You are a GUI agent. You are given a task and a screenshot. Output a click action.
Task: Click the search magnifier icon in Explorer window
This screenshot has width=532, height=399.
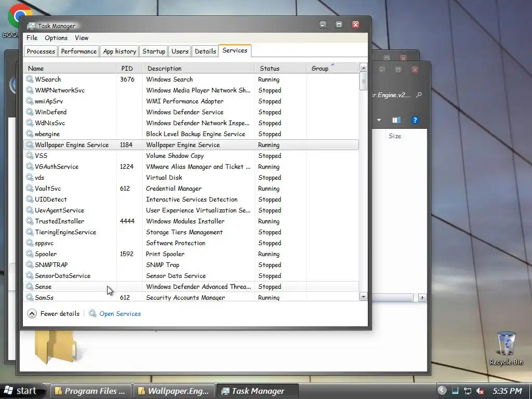[x=419, y=95]
